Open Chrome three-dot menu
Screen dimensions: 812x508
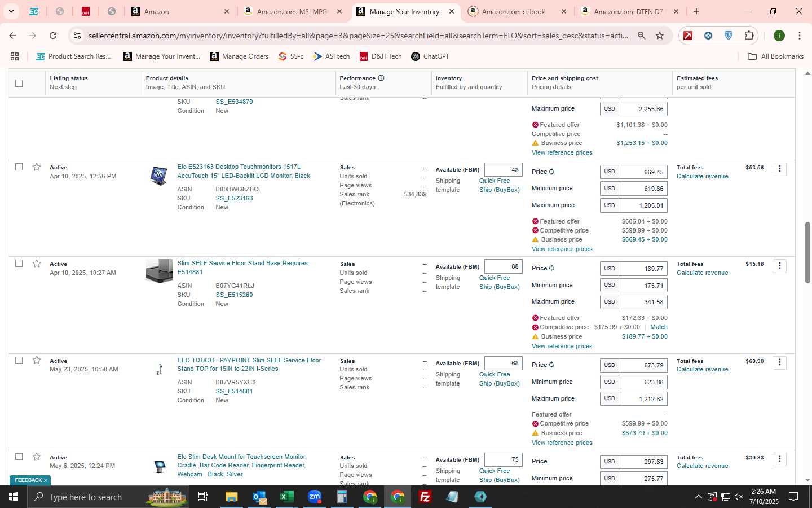800,36
